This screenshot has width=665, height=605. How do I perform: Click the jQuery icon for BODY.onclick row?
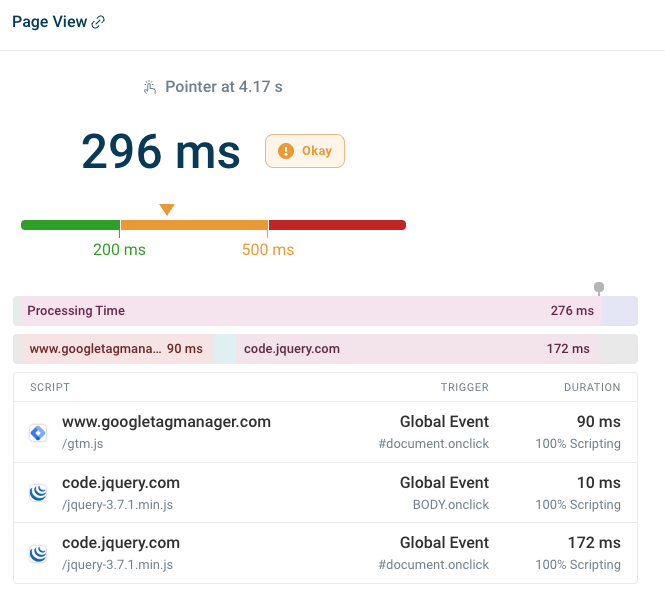tap(38, 493)
